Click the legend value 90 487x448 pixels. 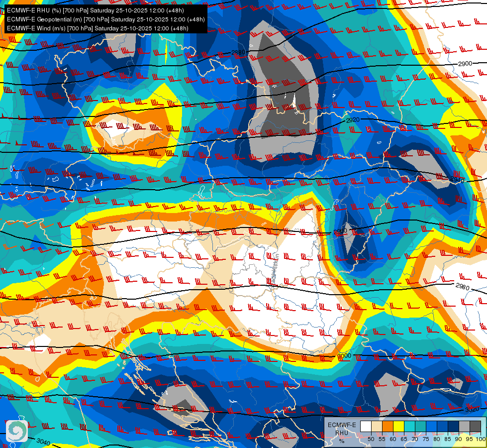459,440
